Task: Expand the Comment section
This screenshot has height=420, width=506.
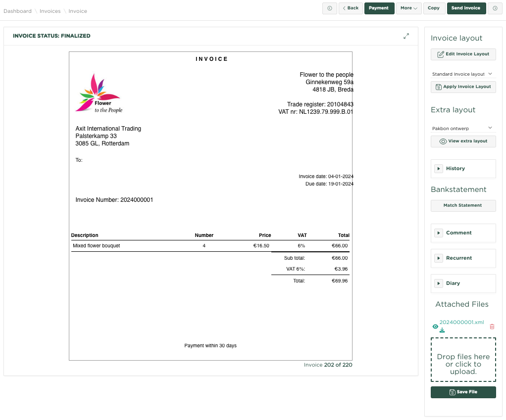Action: coord(439,233)
